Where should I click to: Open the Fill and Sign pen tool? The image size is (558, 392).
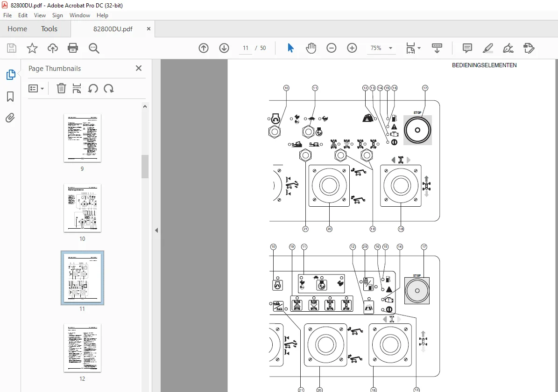pos(508,48)
